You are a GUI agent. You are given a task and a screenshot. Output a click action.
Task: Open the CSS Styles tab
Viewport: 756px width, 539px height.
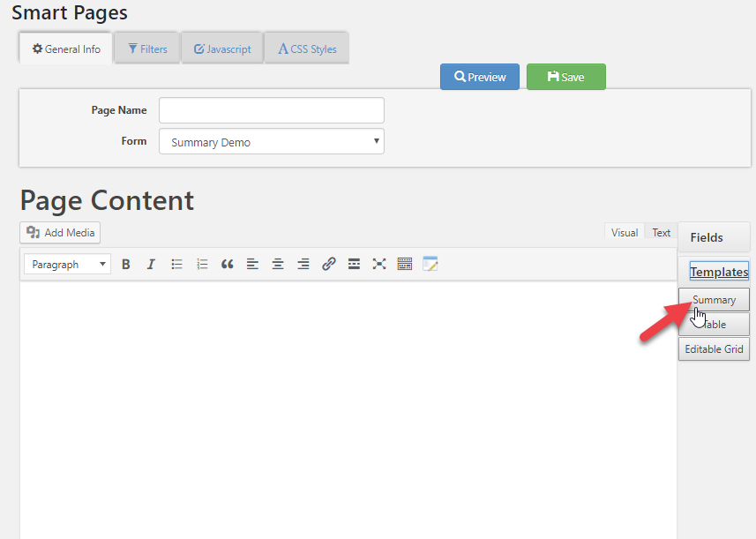coord(307,49)
